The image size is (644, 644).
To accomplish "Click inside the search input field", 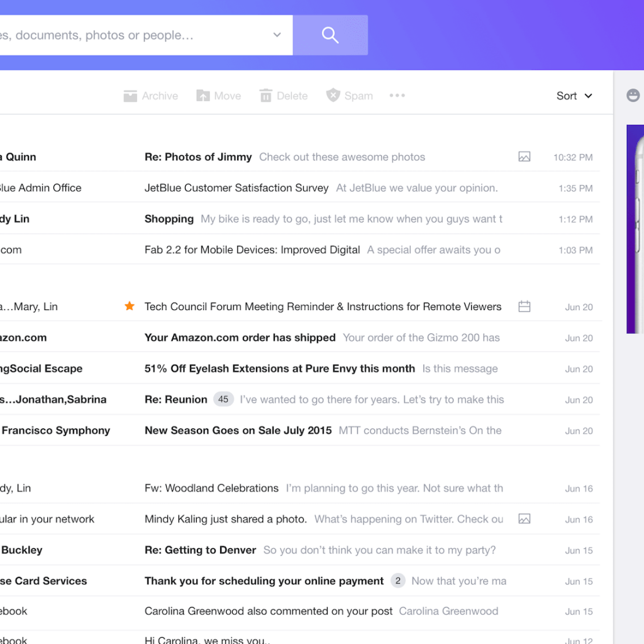I will 126,35.
